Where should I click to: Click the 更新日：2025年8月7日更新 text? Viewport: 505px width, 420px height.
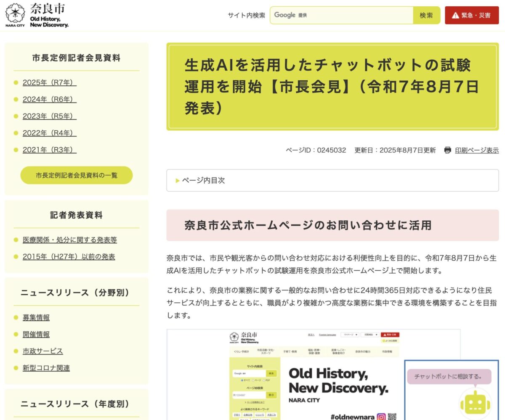[x=395, y=150]
